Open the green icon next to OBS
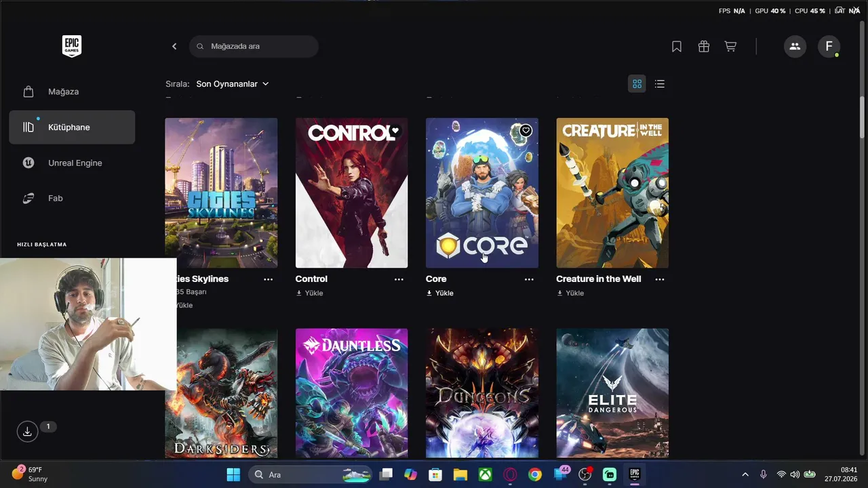This screenshot has width=868, height=488. [610, 474]
